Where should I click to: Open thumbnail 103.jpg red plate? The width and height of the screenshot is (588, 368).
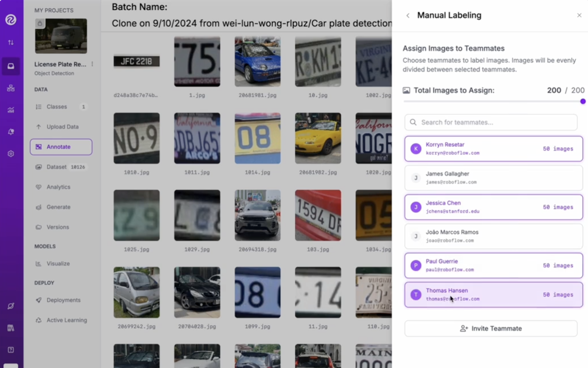[318, 215]
